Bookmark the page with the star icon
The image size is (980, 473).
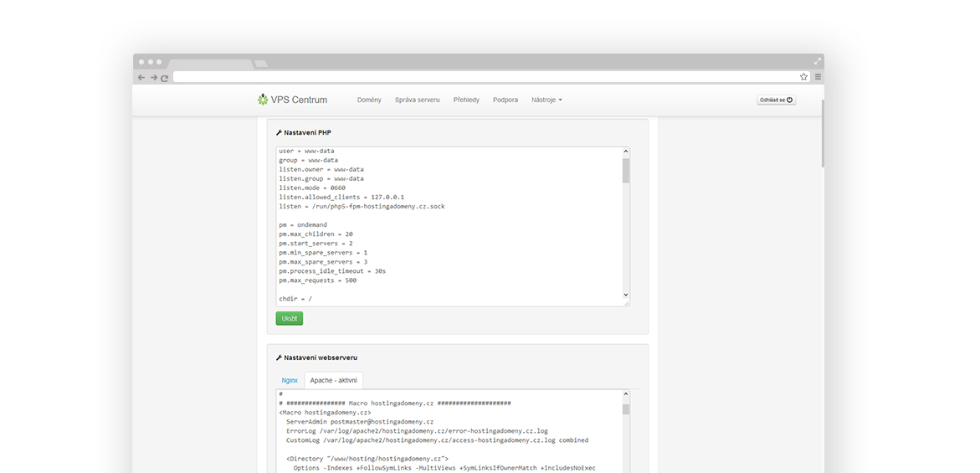(x=803, y=77)
